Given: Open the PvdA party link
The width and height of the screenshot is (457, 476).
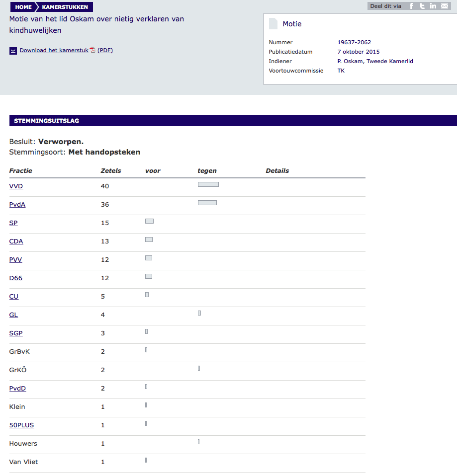Looking at the screenshot, I should point(17,205).
